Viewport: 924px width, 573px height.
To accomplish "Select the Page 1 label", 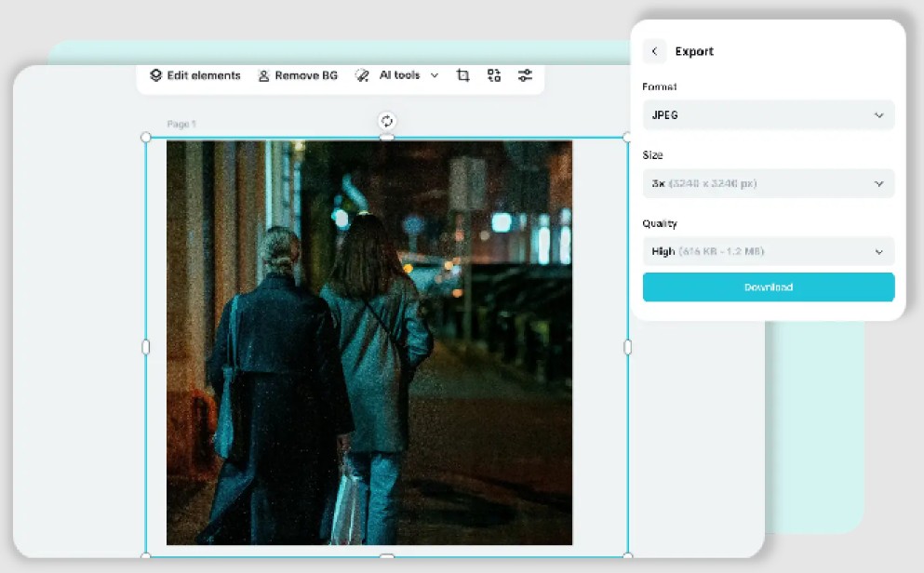I will (181, 124).
